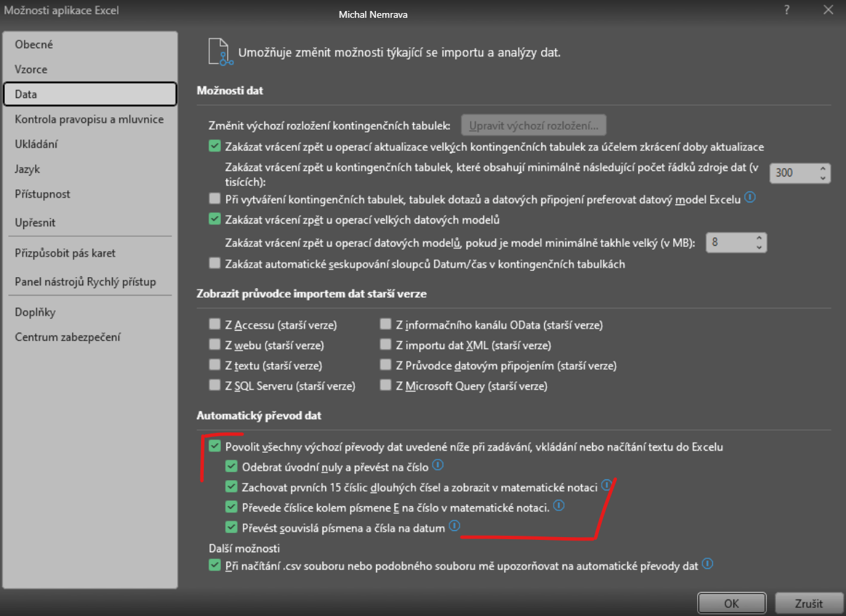Viewport: 846px width, 616px height.
Task: Uncheck the .csv automatic conversion warning checkbox
Action: (x=215, y=566)
